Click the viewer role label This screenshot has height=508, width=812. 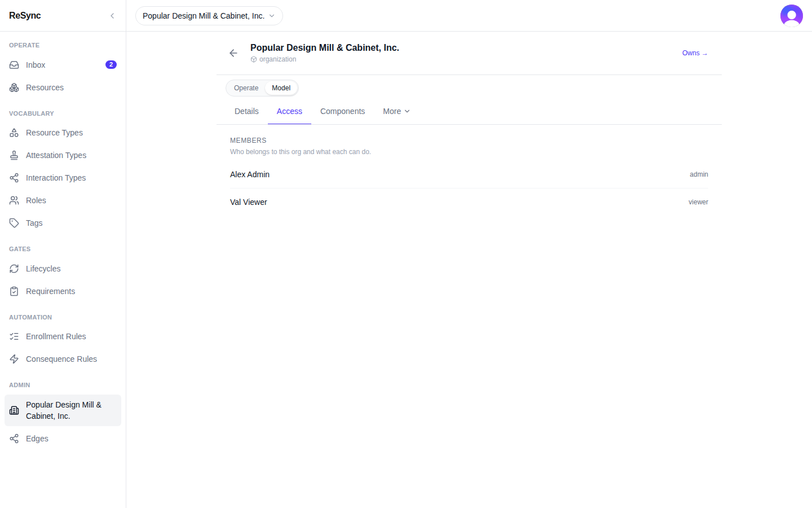coord(698,202)
